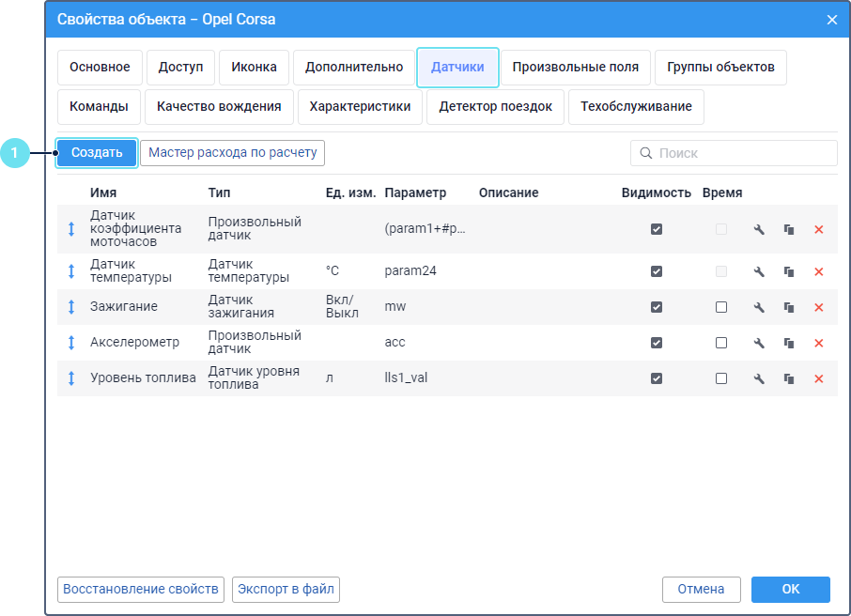Delete the Акселерометр sensor
The height and width of the screenshot is (616, 851).
tap(818, 343)
